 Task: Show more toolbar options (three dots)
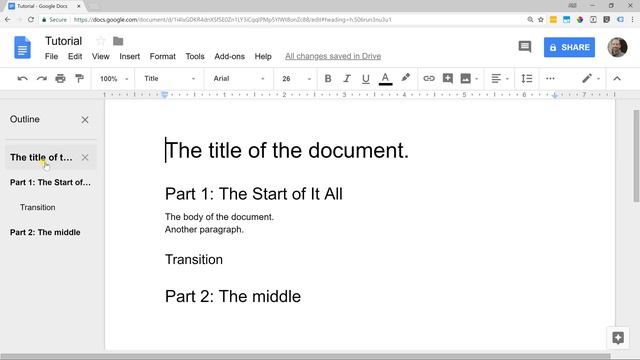[550, 78]
